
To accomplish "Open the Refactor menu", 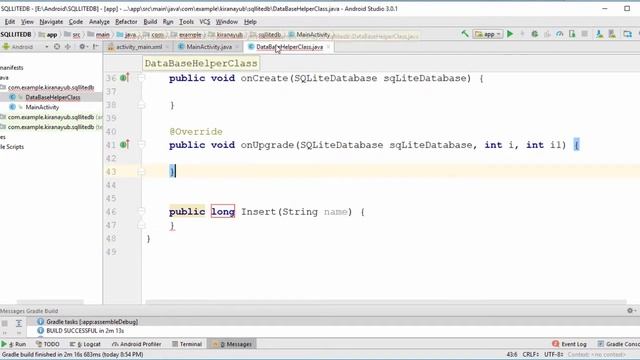I will click(x=126, y=22).
